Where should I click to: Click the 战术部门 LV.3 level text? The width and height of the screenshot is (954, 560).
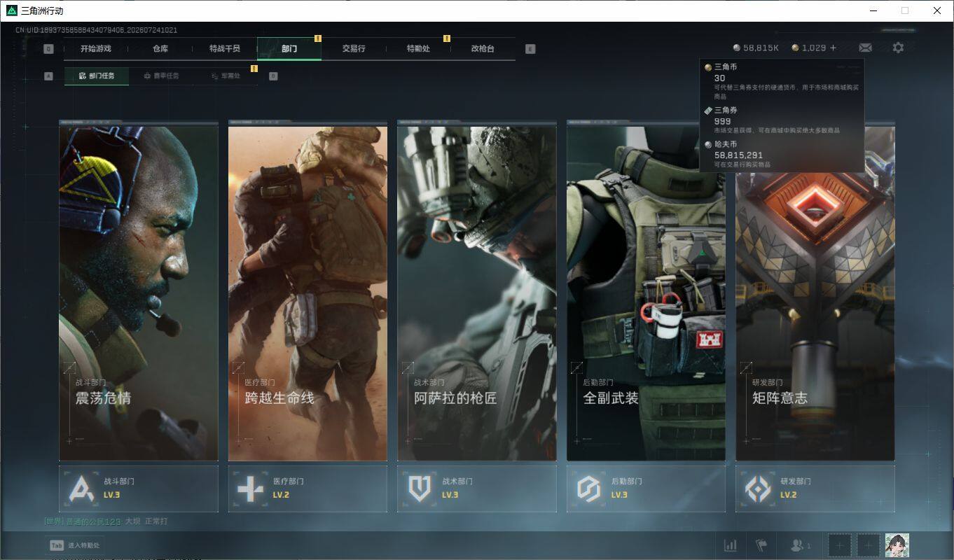[450, 495]
